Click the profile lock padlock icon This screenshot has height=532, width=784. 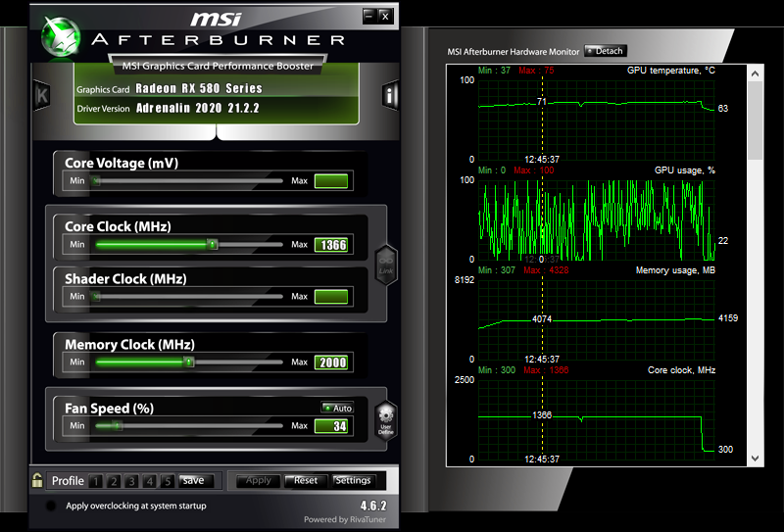point(37,480)
